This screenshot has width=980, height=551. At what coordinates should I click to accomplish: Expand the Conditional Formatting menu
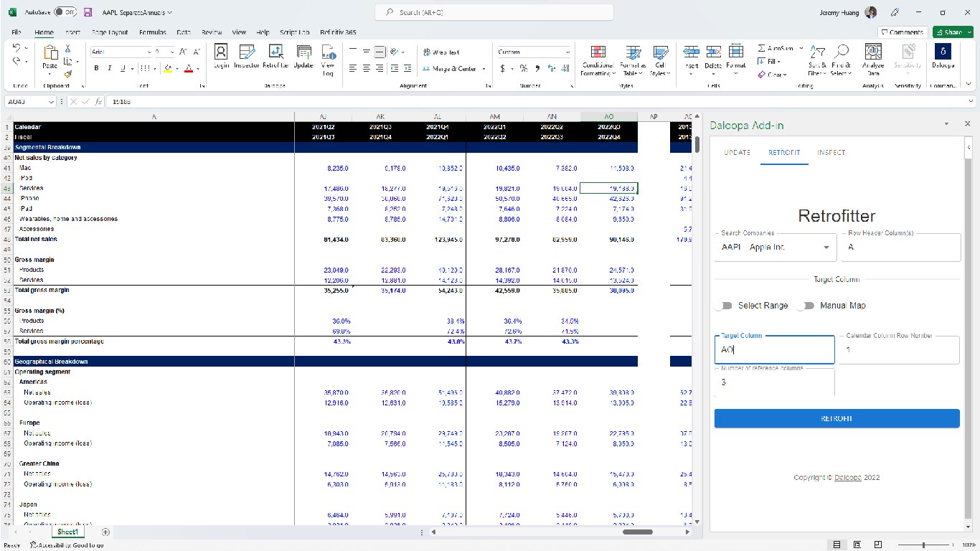597,60
